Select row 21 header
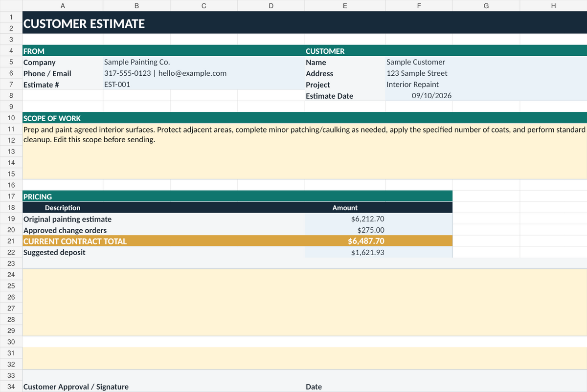Image resolution: width=587 pixels, height=392 pixels. coord(11,241)
